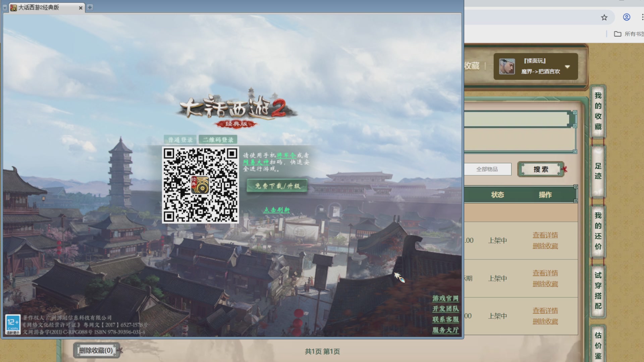The image size is (644, 362).
Task: Open the tab list dropdown arrow in game window
Action: [5, 7]
